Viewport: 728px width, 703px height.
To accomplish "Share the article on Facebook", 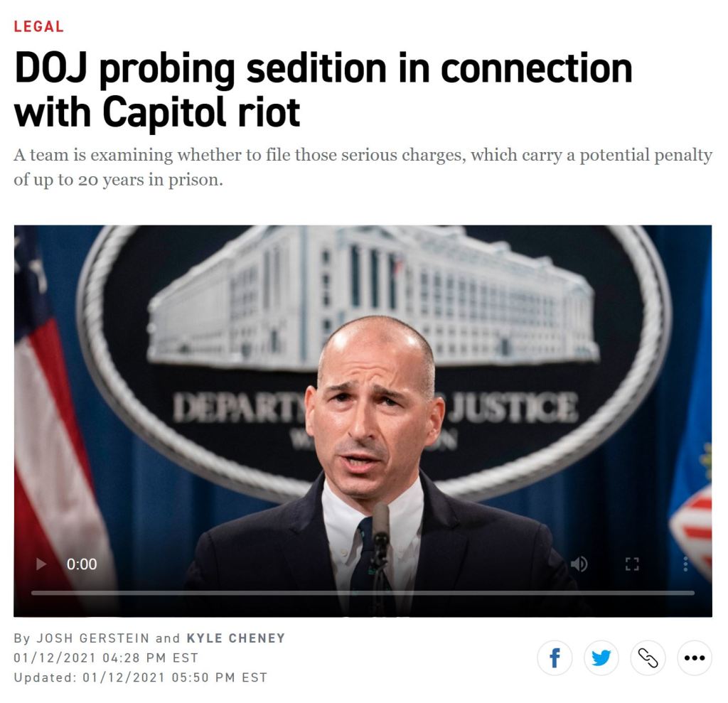I will [x=555, y=658].
